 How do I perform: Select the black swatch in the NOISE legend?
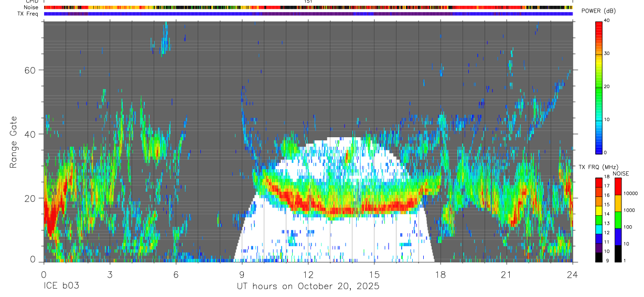(618, 254)
